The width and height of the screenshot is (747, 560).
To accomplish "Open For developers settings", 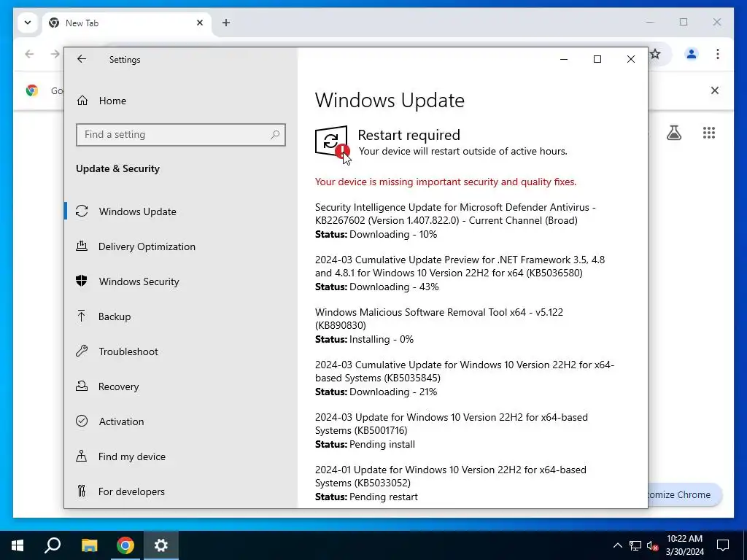I will (x=131, y=491).
